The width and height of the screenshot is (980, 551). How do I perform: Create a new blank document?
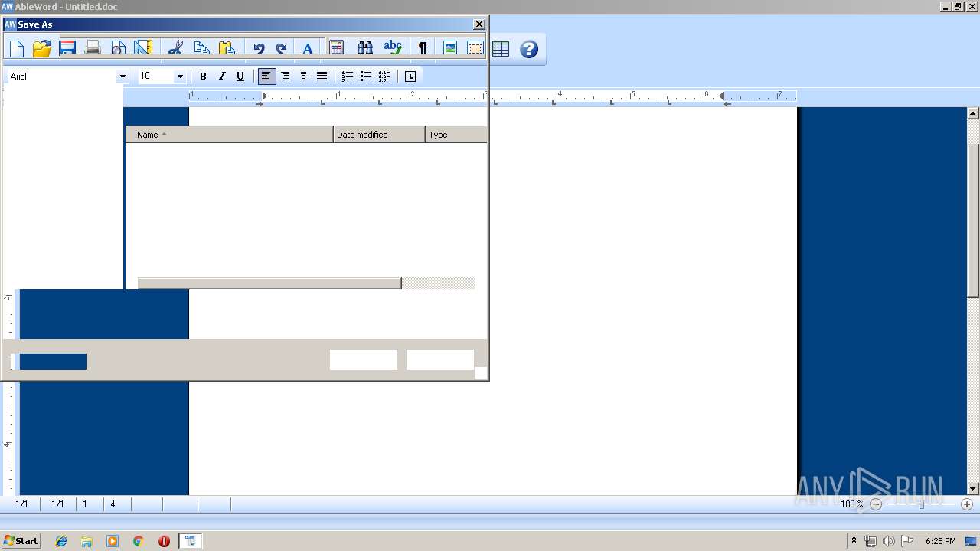pos(17,49)
